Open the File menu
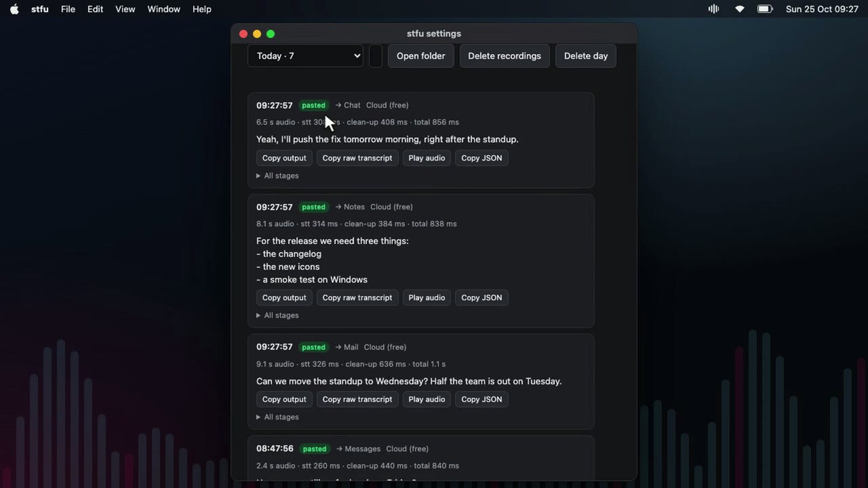Viewport: 868px width, 488px height. click(68, 9)
